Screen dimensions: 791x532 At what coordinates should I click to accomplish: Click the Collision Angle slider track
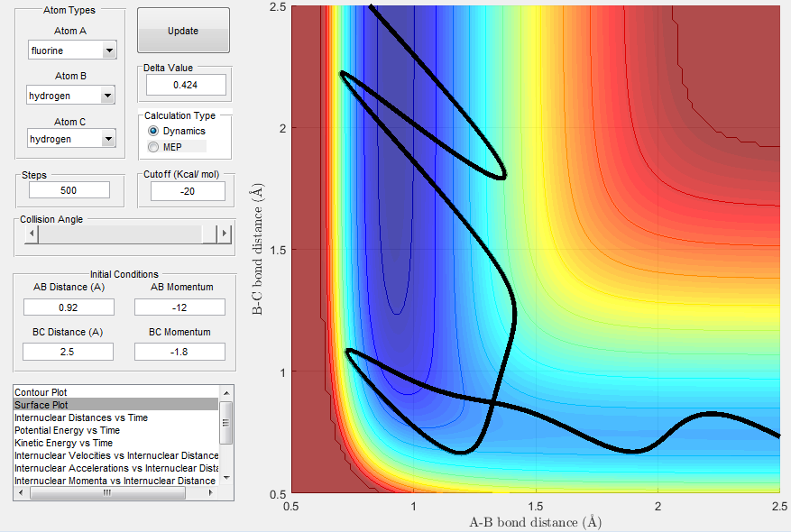(120, 234)
